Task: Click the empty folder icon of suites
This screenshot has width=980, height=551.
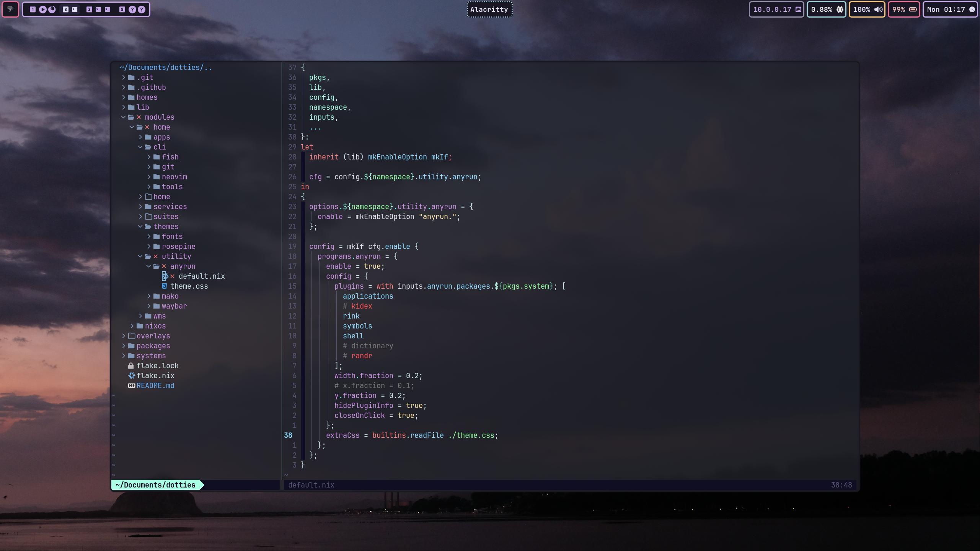Action: [x=148, y=216]
